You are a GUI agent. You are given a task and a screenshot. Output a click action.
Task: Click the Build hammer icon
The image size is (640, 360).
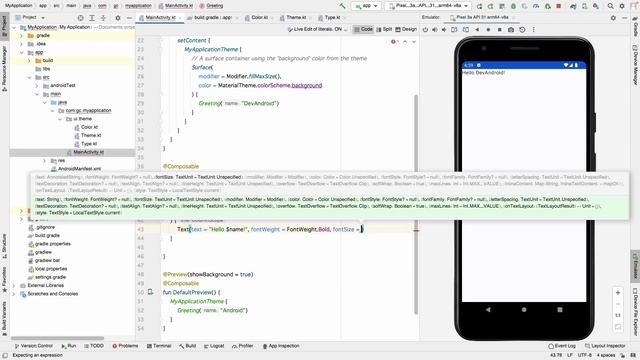coord(342,6)
